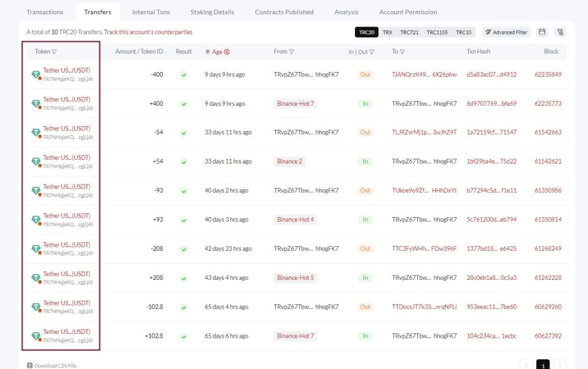Image resolution: width=588 pixels, height=369 pixels.
Task: Click Tether icon in the -208 row
Action: click(36, 249)
